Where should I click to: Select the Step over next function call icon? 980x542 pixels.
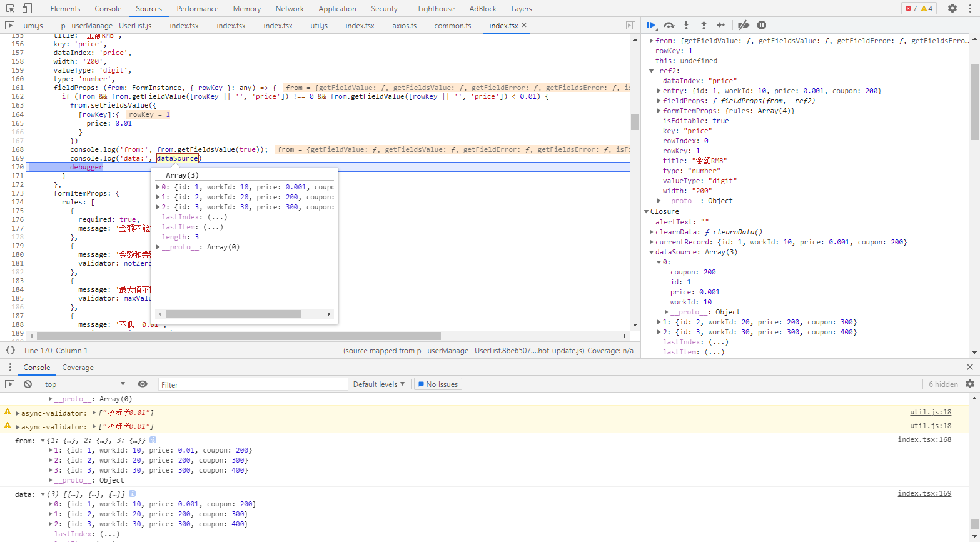point(669,25)
